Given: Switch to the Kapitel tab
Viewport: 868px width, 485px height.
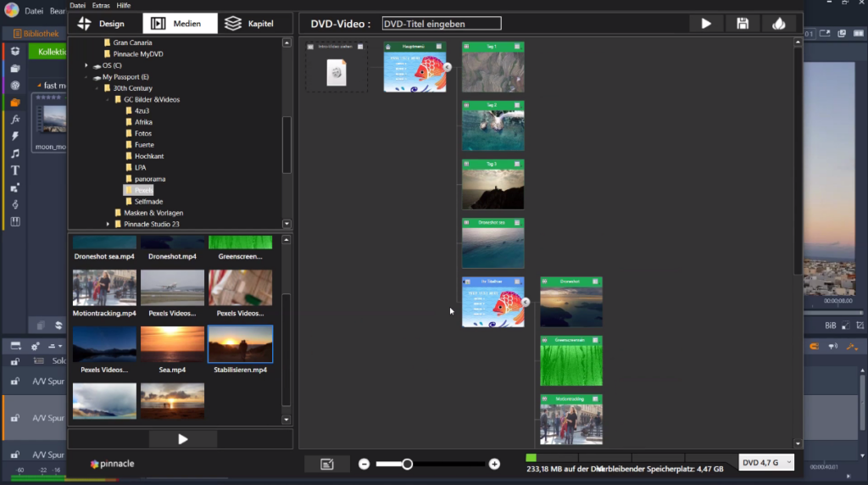Looking at the screenshot, I should pos(249,24).
